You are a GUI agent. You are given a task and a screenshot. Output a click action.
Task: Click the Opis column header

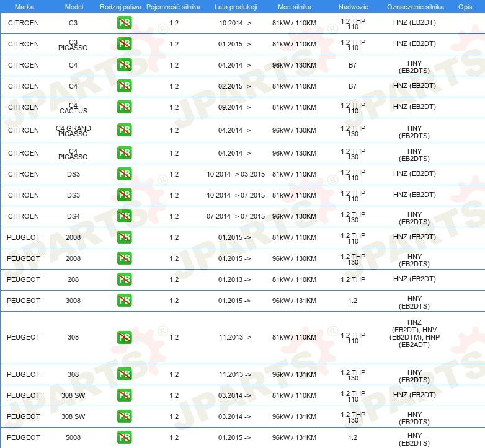tap(465, 7)
